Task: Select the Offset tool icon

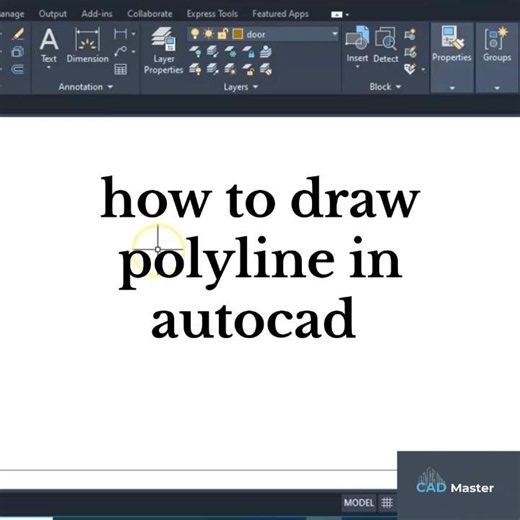Action: coord(17,69)
